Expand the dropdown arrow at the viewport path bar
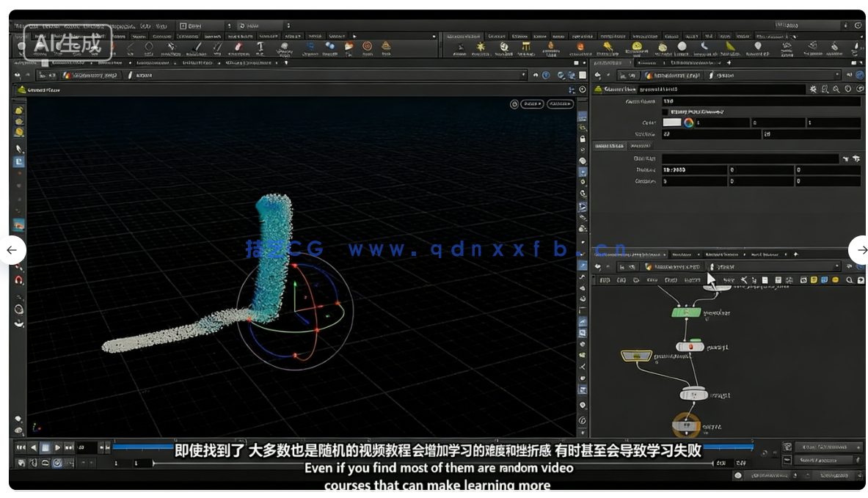The width and height of the screenshot is (868, 498). click(x=523, y=75)
